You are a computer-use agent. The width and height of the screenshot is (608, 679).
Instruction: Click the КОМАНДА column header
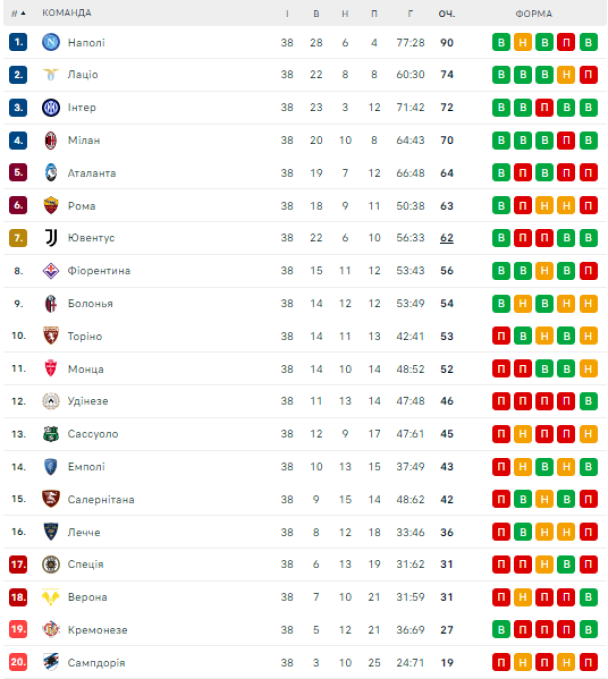66,13
